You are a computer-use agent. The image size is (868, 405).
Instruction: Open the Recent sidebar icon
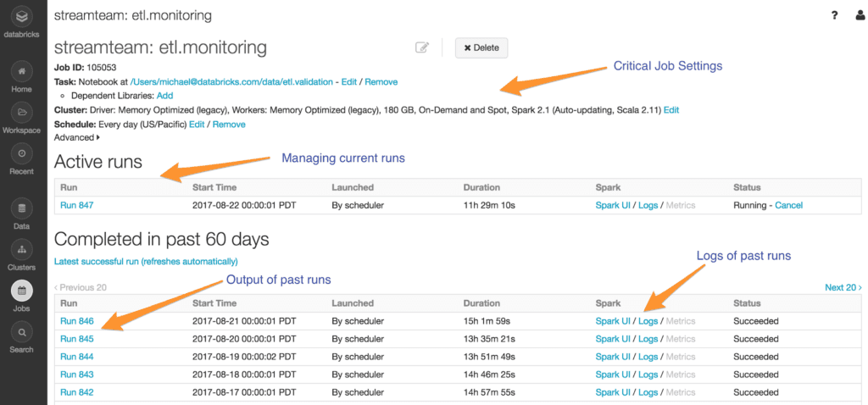click(x=22, y=154)
